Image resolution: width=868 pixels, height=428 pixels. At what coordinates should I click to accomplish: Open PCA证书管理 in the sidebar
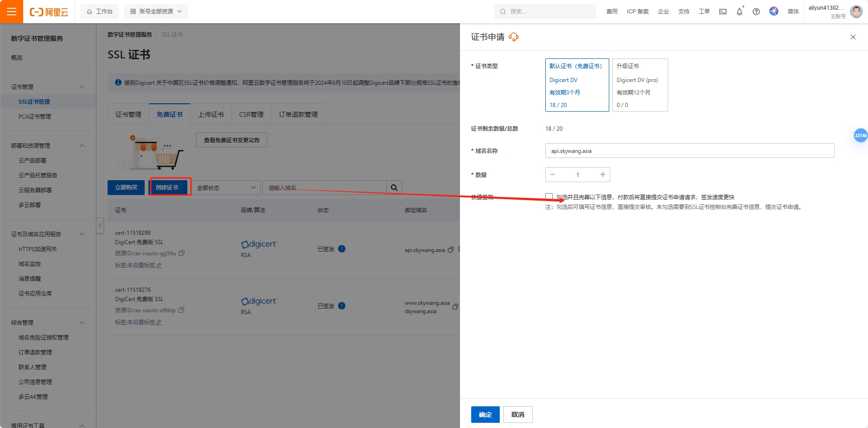pyautogui.click(x=35, y=117)
